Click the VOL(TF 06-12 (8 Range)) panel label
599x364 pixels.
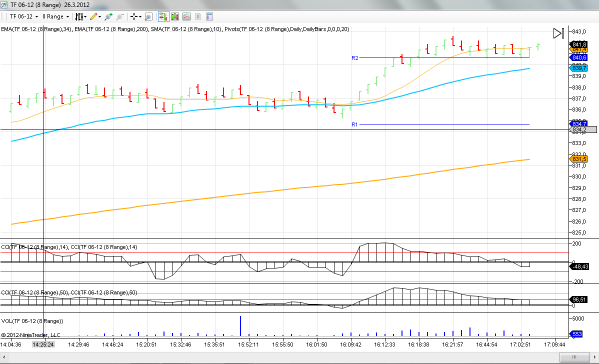tap(32, 320)
